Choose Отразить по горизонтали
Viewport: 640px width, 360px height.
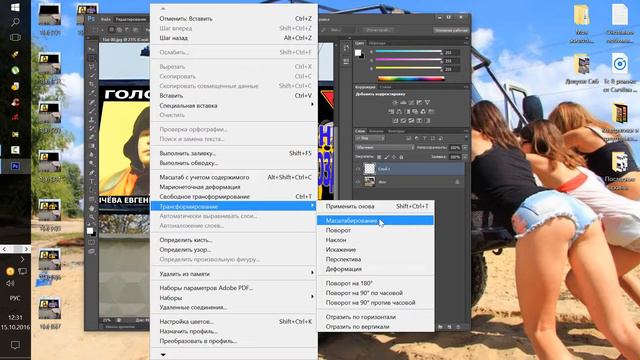tap(375, 317)
